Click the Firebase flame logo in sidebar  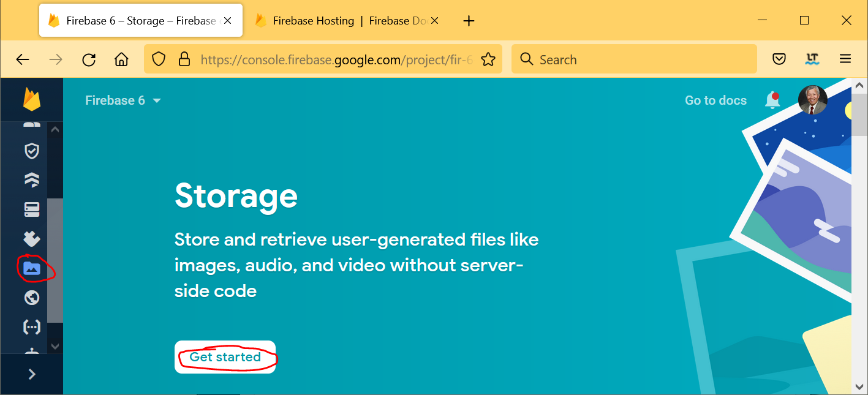[x=32, y=100]
